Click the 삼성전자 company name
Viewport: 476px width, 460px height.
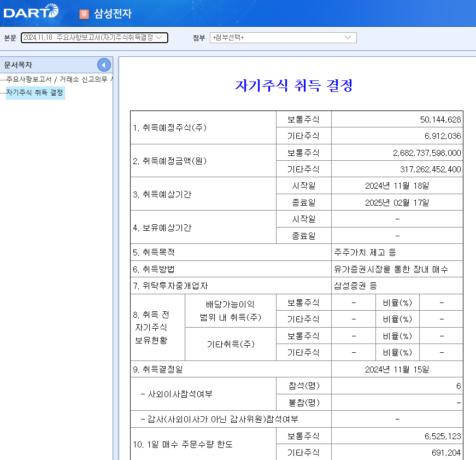[x=113, y=14]
